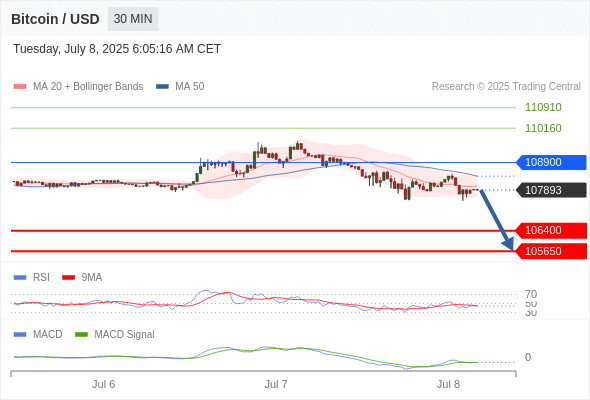Toggle the RSI legend entry
590x400 pixels.
pyautogui.click(x=32, y=277)
